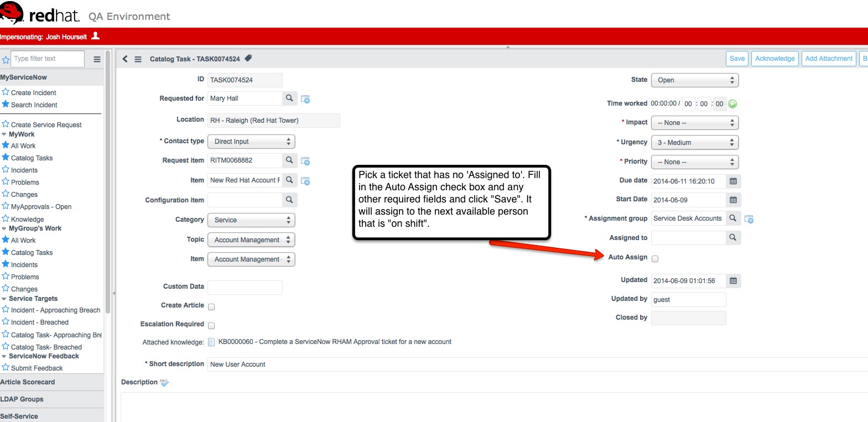
Task: Click the navigator vertical scrollbar
Action: click(108, 183)
